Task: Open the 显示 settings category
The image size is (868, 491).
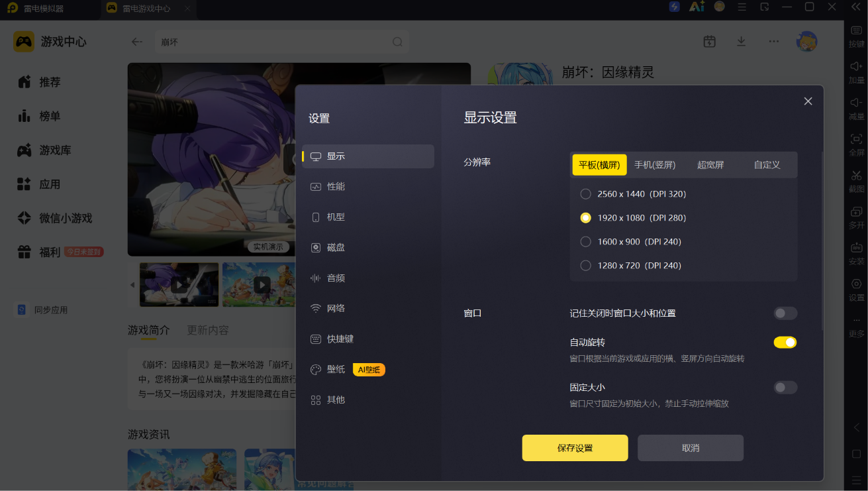Action: coord(368,156)
